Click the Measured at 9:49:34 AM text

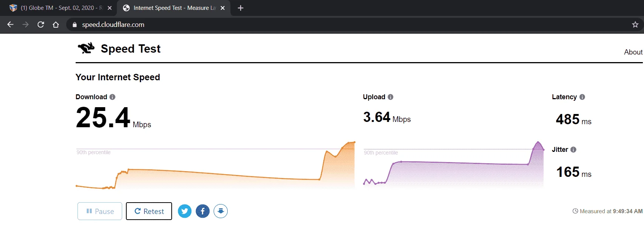click(x=608, y=211)
